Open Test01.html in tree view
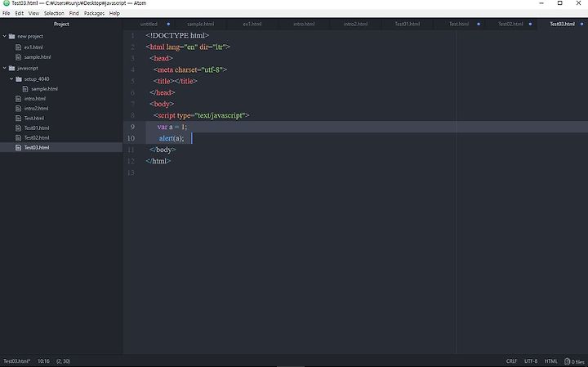This screenshot has height=367, width=588. [37, 128]
